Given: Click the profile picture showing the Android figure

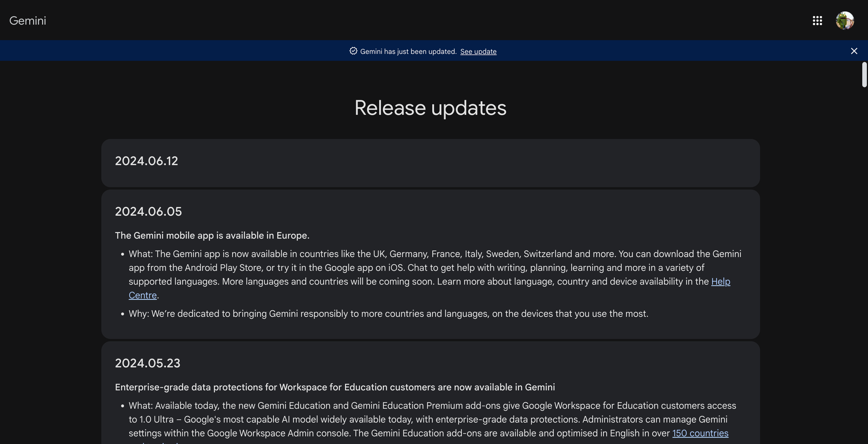Looking at the screenshot, I should 844,20.
